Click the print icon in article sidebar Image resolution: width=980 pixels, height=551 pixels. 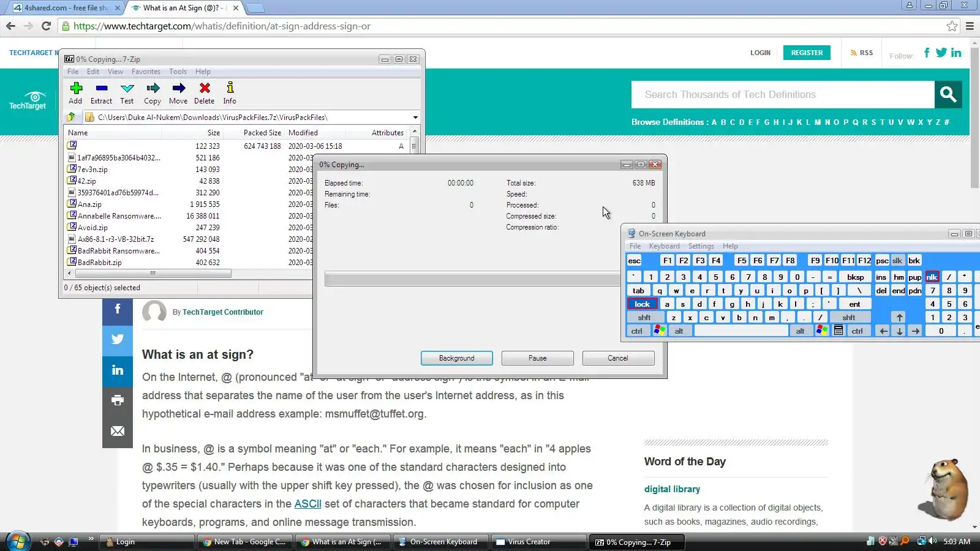118,401
